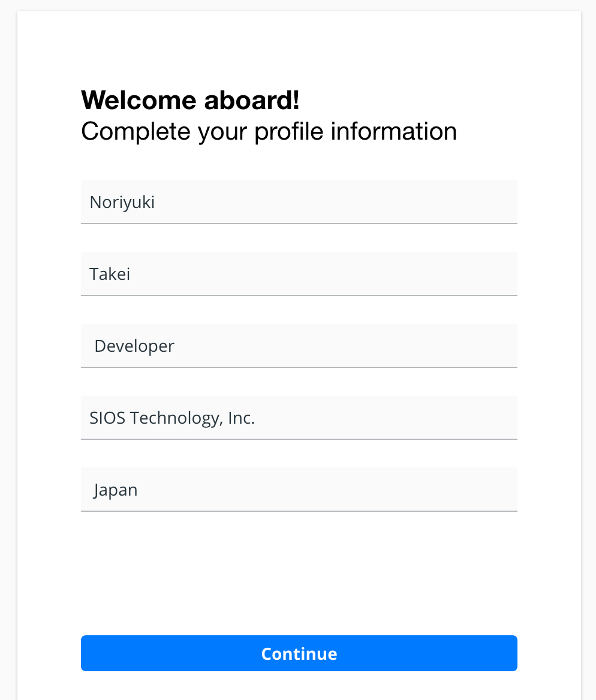The image size is (596, 700).
Task: Place cursor on the word Noriyuki
Action: 122,203
